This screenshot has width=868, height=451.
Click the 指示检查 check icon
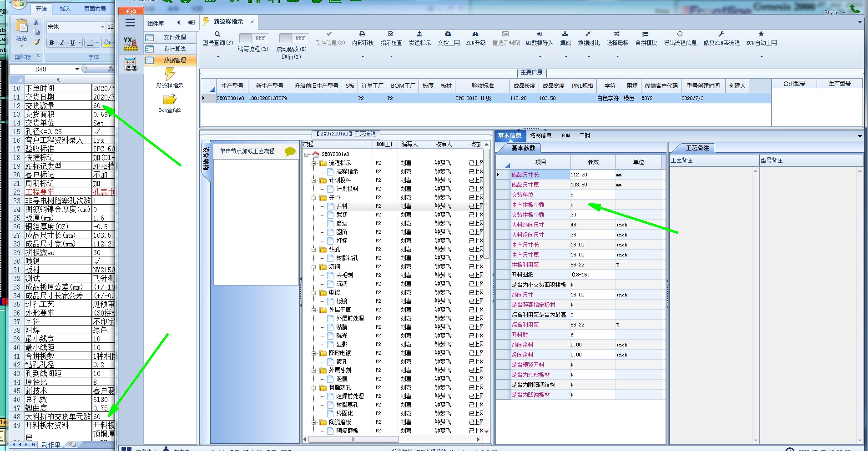[x=391, y=34]
